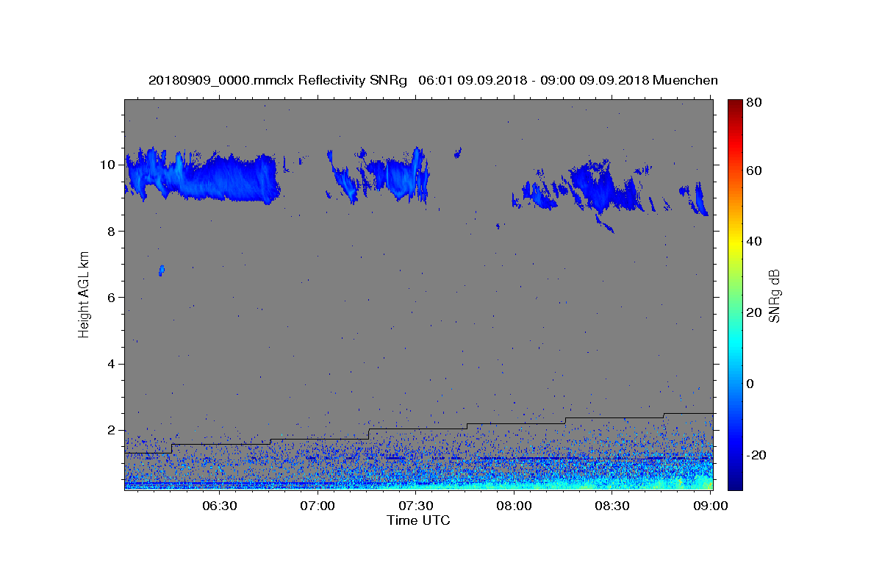Click the 09:00 time tick label
This screenshot has height=588, width=882.
[x=710, y=506]
